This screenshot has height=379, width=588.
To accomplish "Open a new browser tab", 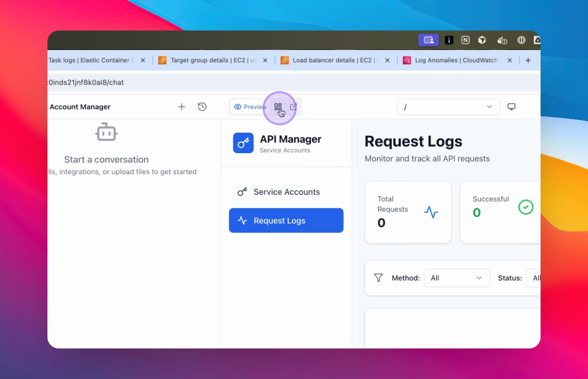I will click(x=528, y=61).
